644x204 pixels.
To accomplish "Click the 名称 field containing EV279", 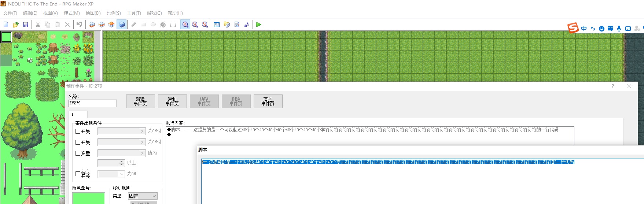I will [93, 103].
